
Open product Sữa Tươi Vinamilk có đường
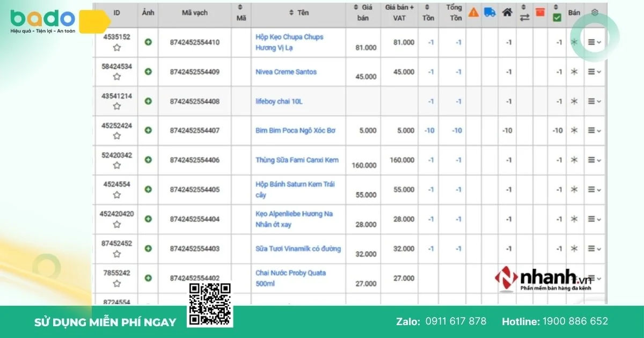coord(298,248)
